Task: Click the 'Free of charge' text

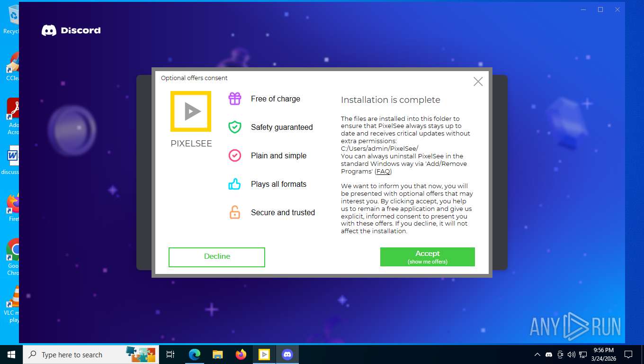Action: (x=276, y=99)
